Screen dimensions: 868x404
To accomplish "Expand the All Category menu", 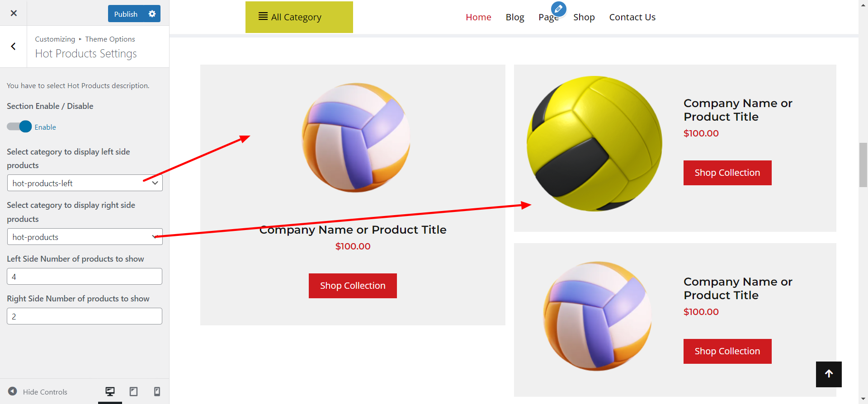I will pos(299,17).
